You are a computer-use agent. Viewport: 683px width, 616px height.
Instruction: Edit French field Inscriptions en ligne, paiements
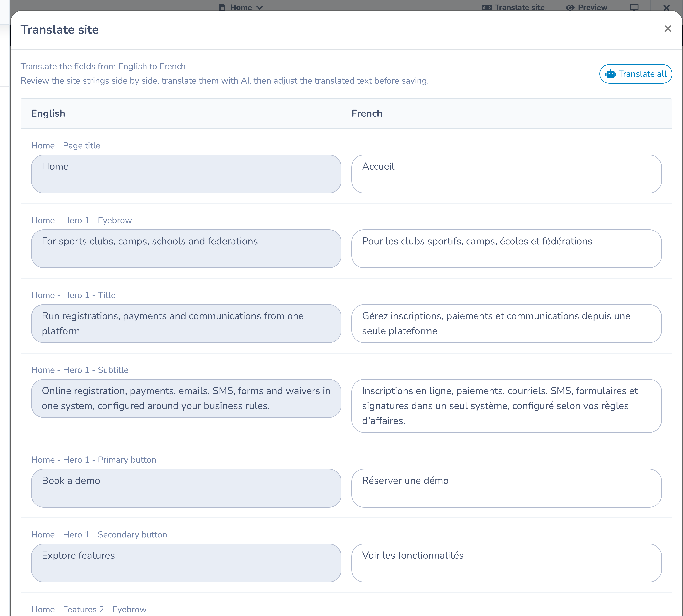pyautogui.click(x=506, y=406)
